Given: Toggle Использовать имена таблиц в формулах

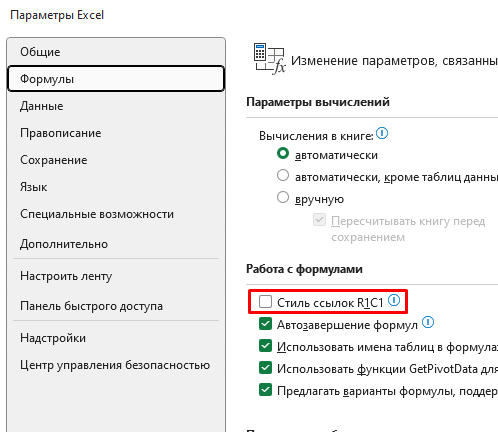Looking at the screenshot, I should point(265,346).
